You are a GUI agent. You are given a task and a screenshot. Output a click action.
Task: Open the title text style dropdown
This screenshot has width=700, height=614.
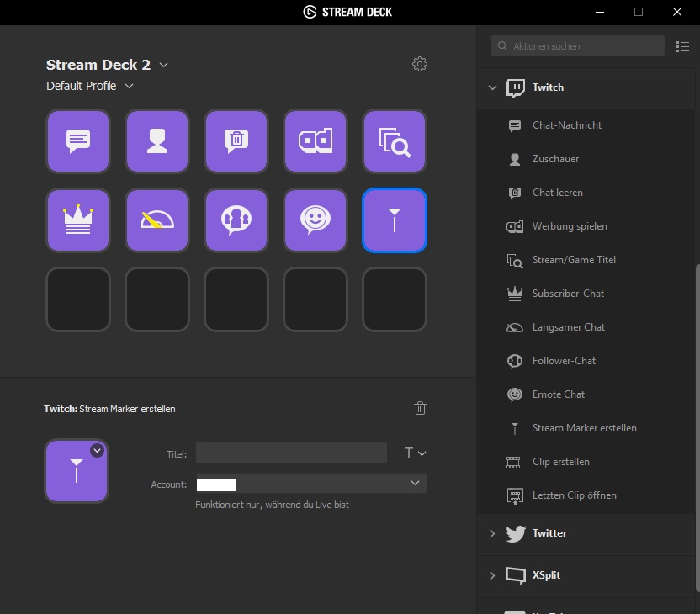pos(415,453)
